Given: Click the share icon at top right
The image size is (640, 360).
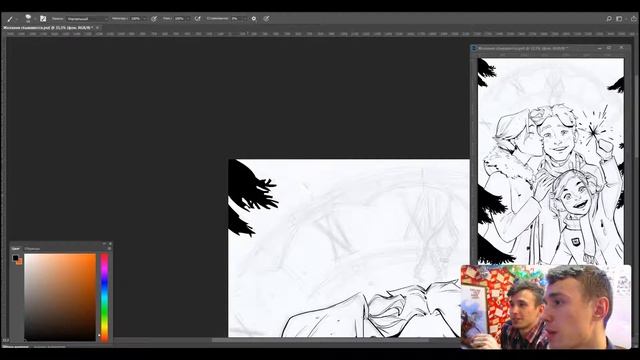Looking at the screenshot, I should [633, 19].
